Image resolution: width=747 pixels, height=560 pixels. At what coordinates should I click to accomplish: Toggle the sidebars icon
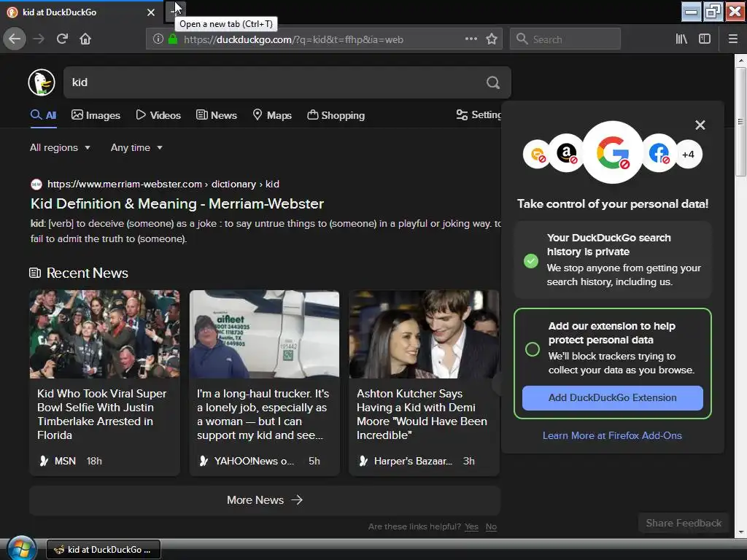tap(705, 39)
